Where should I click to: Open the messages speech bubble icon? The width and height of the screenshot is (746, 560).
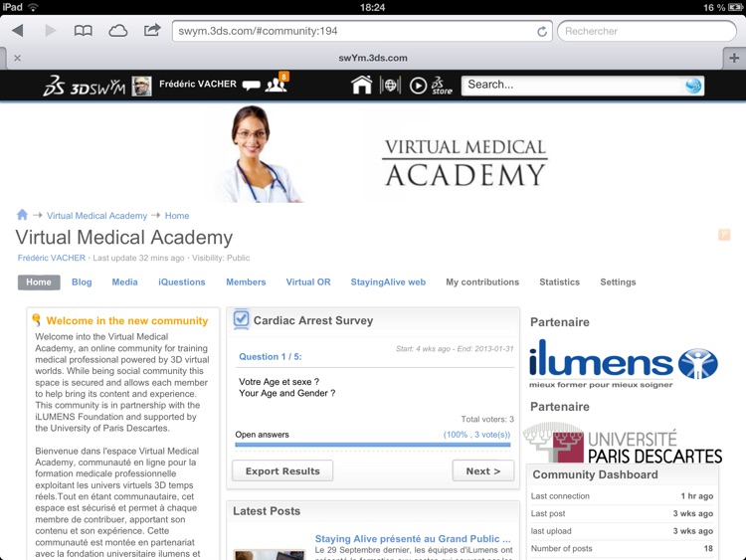point(252,86)
